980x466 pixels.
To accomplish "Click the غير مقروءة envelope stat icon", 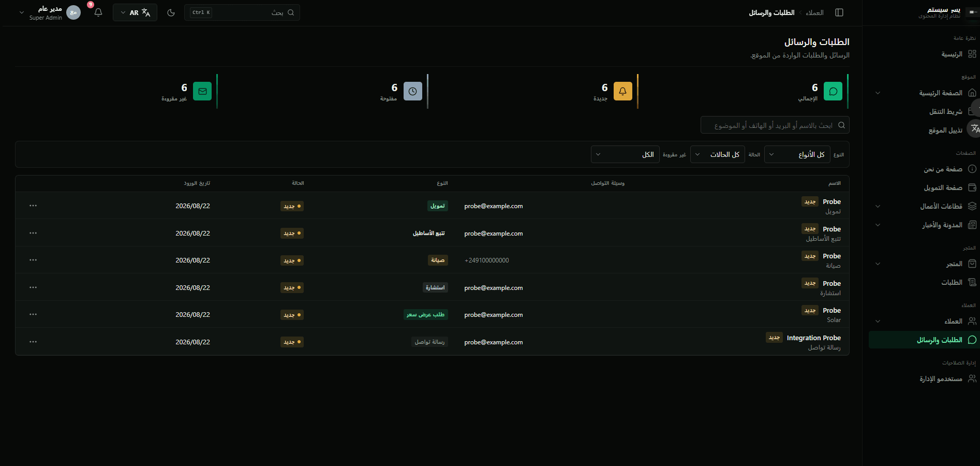I will click(202, 91).
